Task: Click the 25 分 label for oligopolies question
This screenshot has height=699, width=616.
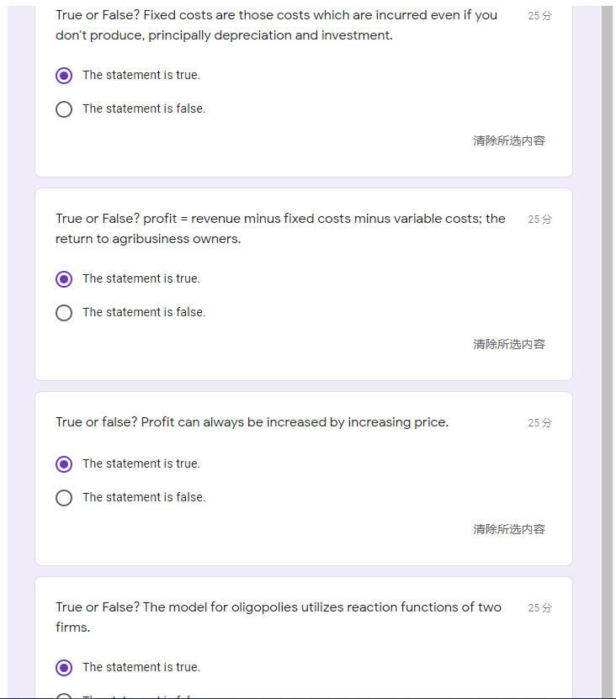Action: pos(539,608)
